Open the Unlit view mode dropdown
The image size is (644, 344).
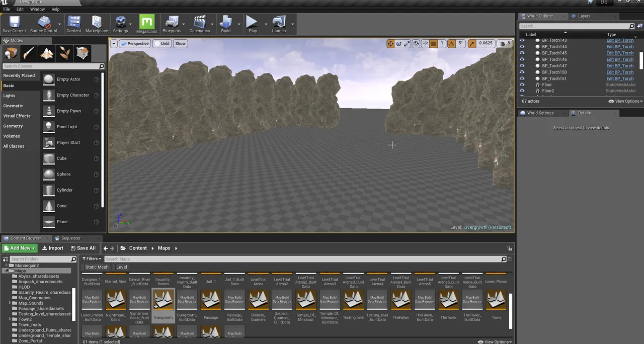[162, 44]
